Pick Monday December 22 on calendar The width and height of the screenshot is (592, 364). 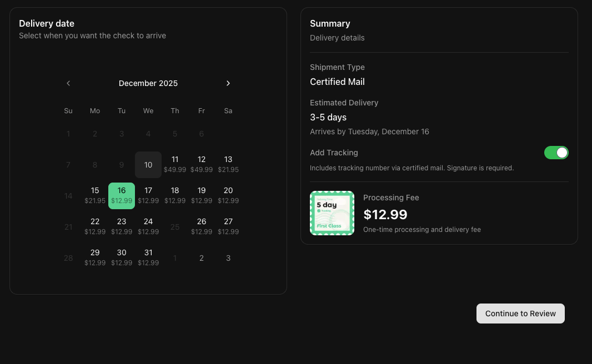click(x=95, y=226)
